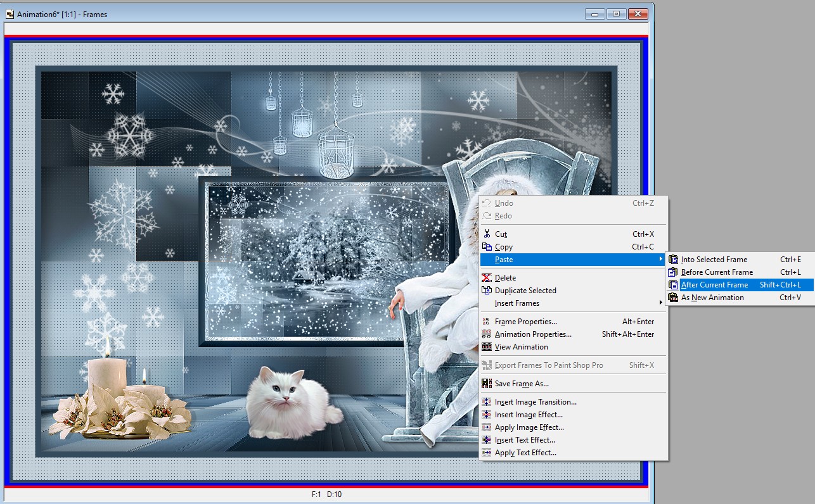
Task: Click the Frame Properties icon
Action: pos(487,322)
